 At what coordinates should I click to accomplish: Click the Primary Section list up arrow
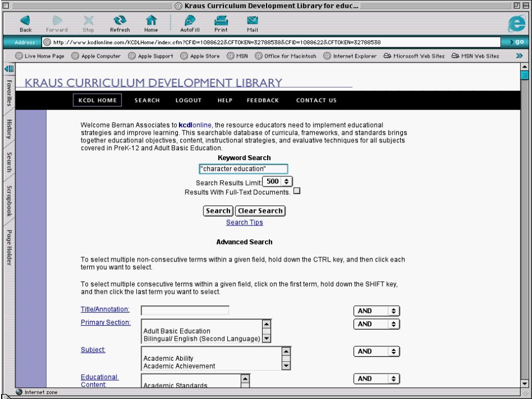(x=267, y=324)
